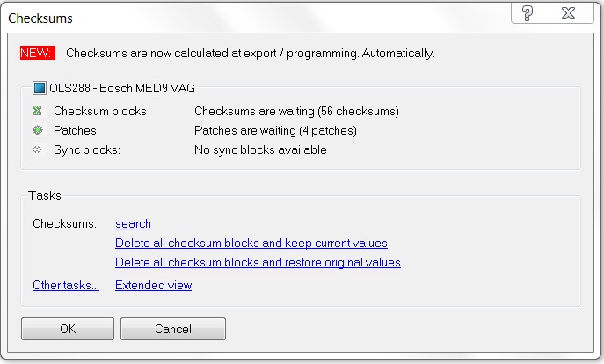The image size is (604, 364).
Task: Click the question mark help button
Action: (527, 13)
